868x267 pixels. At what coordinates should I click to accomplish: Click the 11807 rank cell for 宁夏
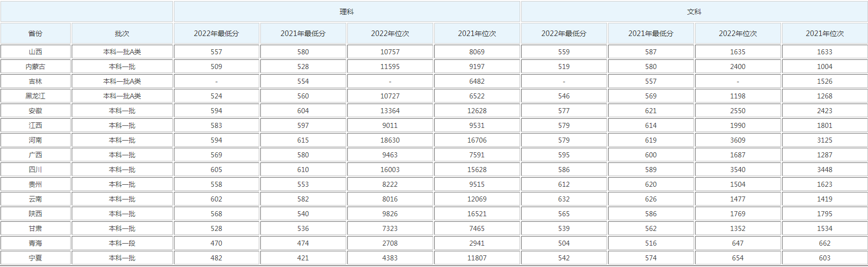(477, 258)
